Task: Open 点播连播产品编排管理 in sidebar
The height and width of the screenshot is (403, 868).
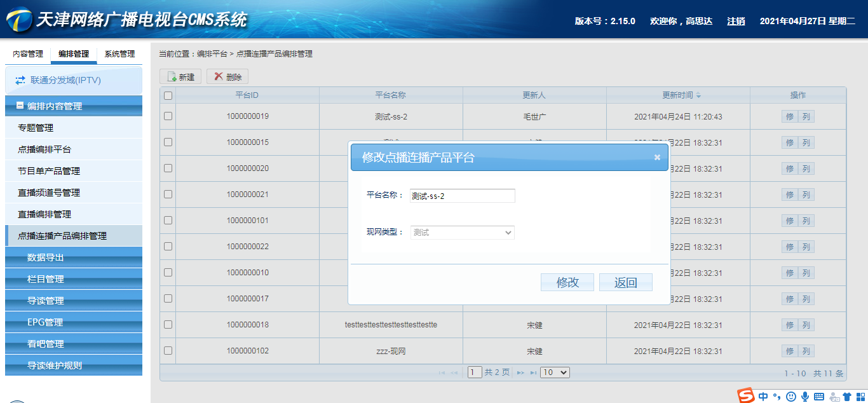Action: point(74,236)
